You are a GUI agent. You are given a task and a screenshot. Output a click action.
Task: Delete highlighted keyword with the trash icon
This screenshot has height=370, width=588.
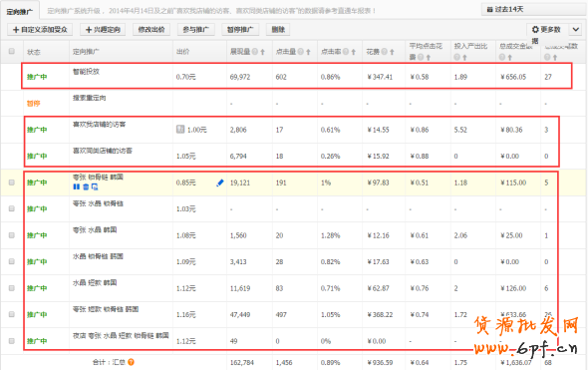[86, 186]
